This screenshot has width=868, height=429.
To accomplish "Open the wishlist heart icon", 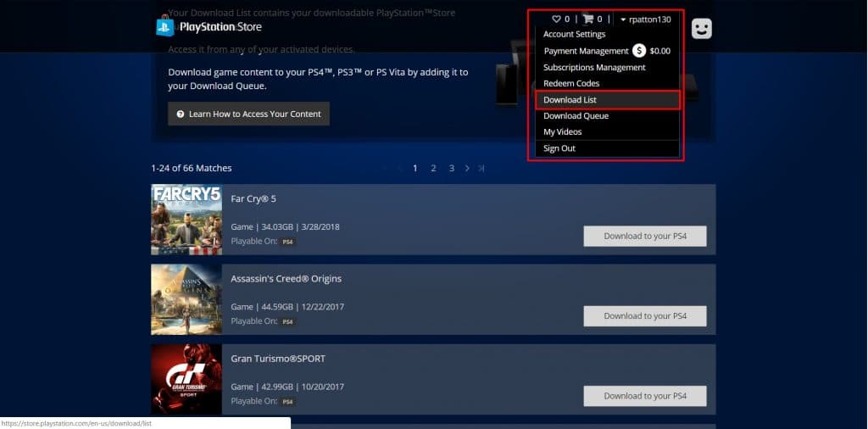I will tap(556, 19).
